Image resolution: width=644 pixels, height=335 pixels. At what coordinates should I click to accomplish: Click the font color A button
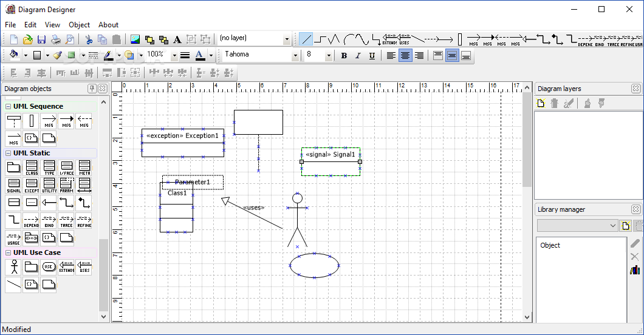click(x=200, y=55)
